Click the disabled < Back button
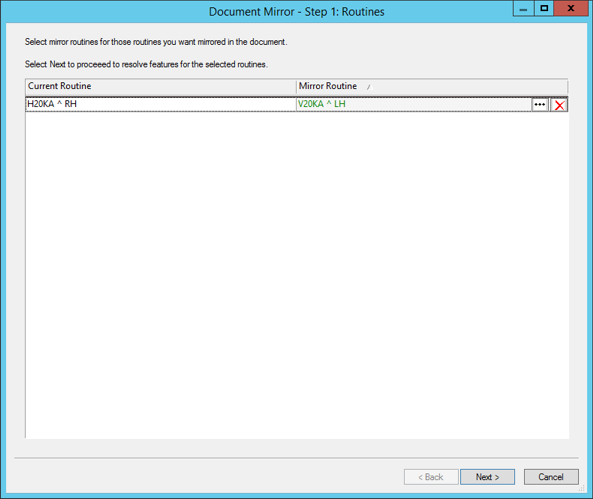 431,477
